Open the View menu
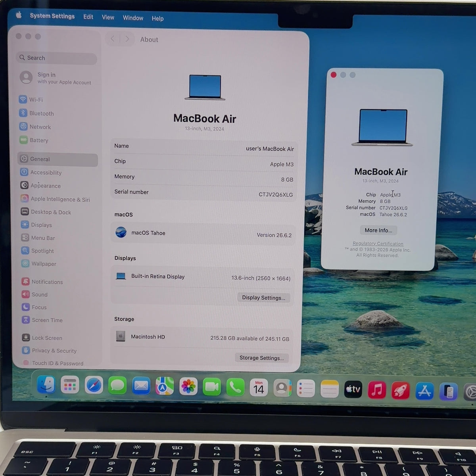 (108, 17)
